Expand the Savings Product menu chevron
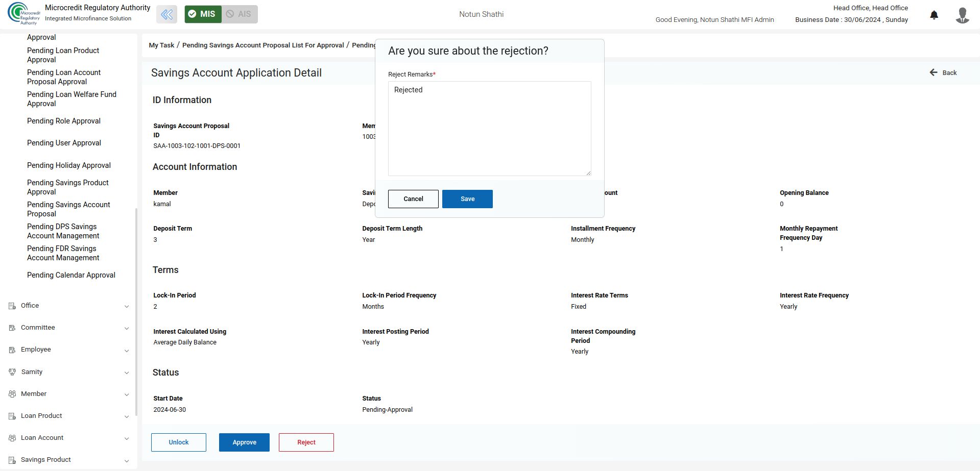This screenshot has width=980, height=471. coord(127,460)
